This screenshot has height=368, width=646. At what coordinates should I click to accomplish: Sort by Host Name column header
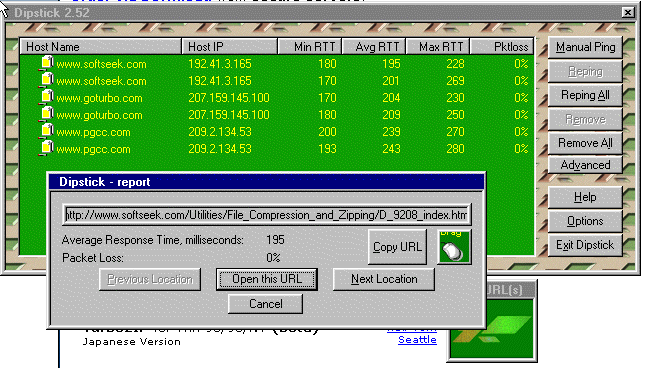101,47
